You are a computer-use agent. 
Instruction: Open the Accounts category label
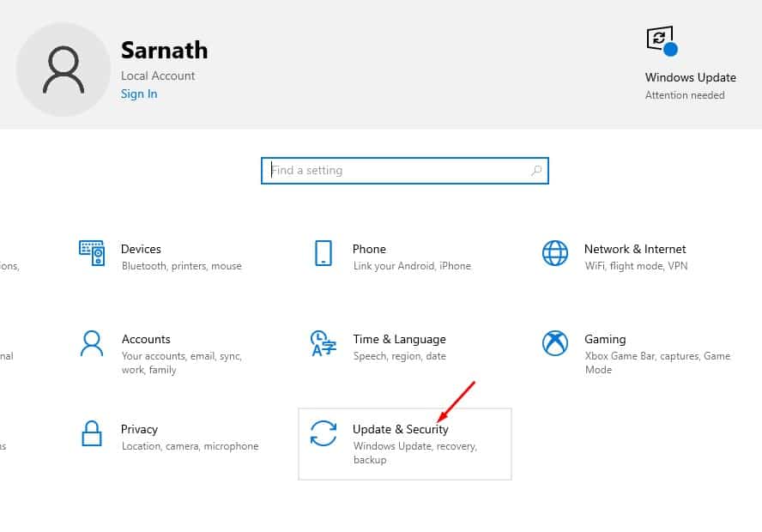(x=146, y=339)
